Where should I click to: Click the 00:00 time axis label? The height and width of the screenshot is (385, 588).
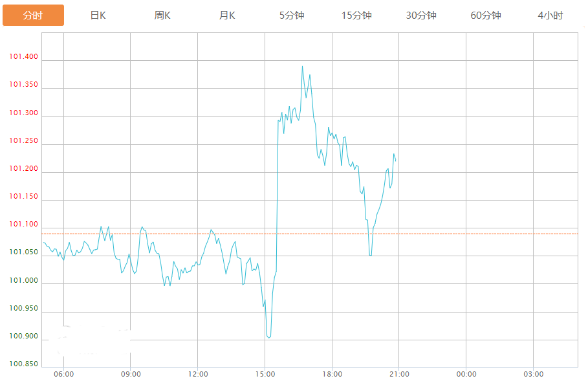click(x=466, y=374)
